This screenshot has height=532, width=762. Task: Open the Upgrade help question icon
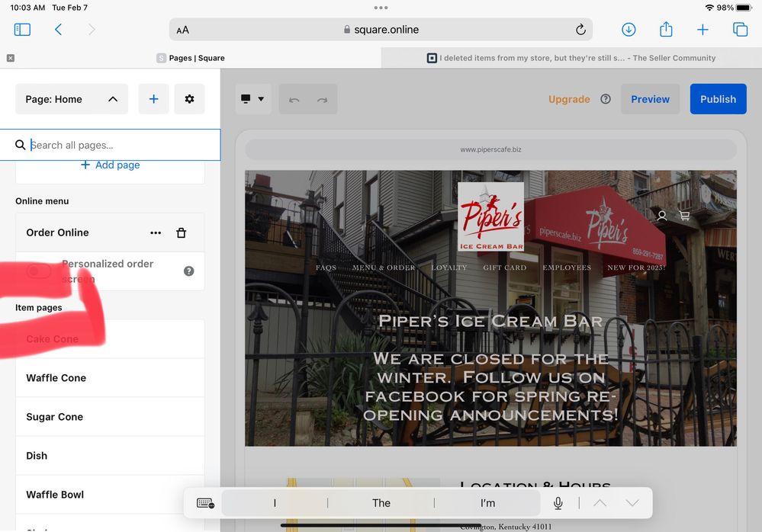(606, 99)
